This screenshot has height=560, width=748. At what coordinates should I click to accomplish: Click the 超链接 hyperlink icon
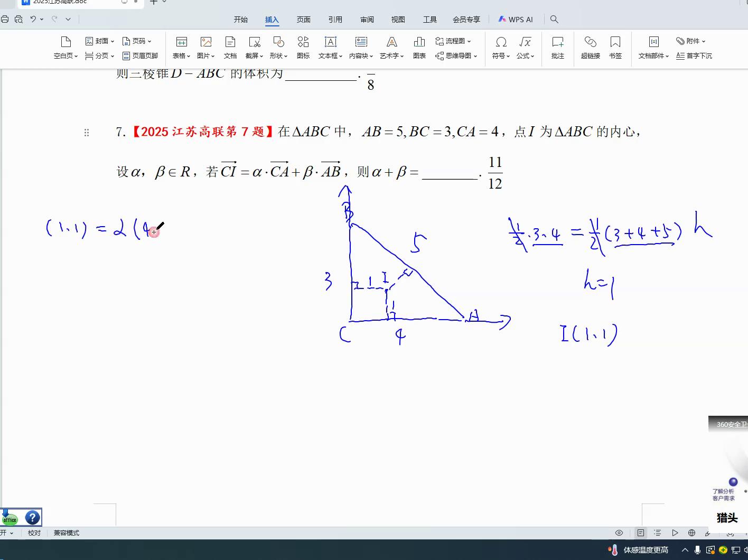(x=590, y=42)
